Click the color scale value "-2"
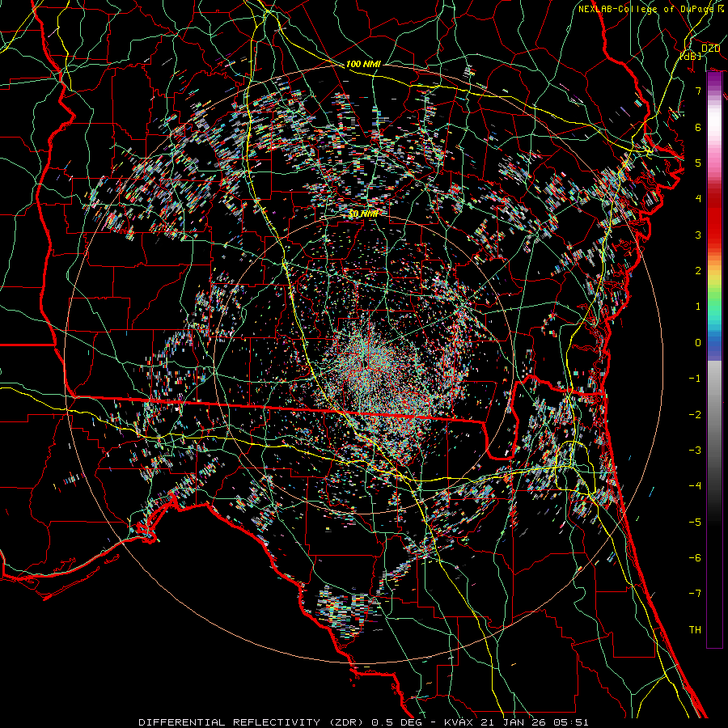The width and height of the screenshot is (728, 728). click(x=695, y=415)
